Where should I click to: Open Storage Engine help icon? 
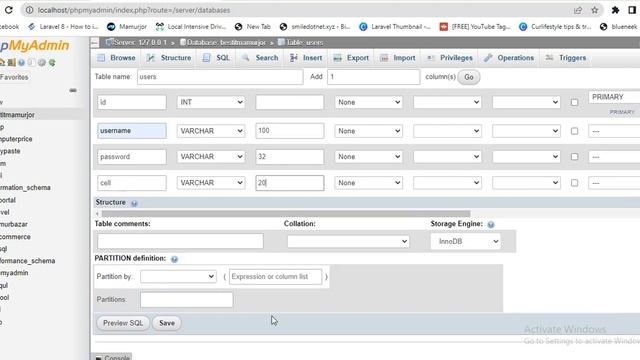491,224
